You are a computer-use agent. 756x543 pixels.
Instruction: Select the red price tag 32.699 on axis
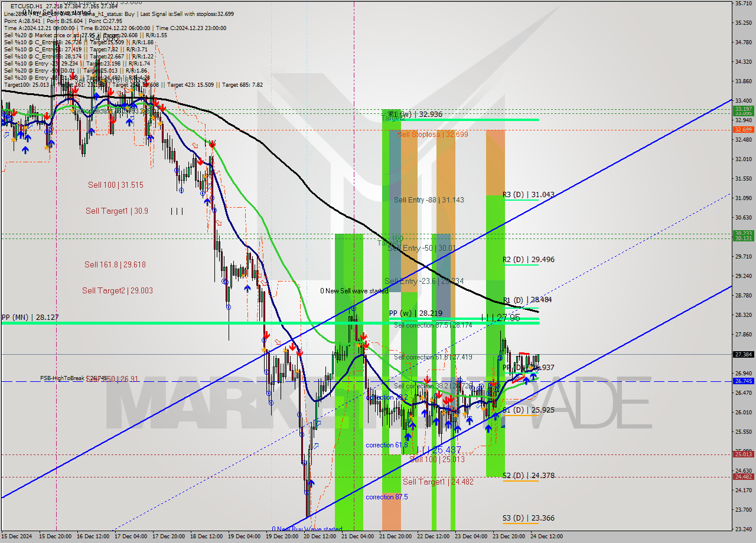tap(743, 129)
